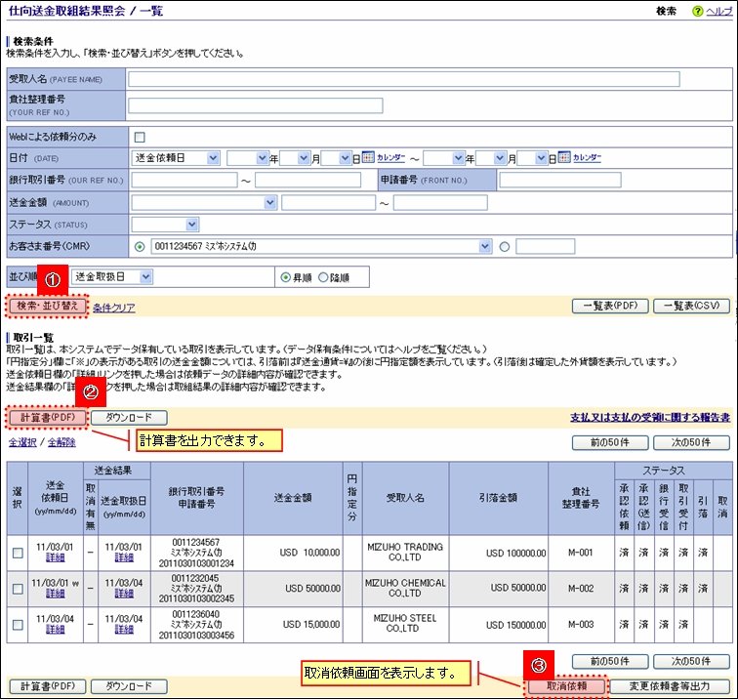Select the manual customer number radio button
This screenshot has height=700, width=738.
[504, 247]
